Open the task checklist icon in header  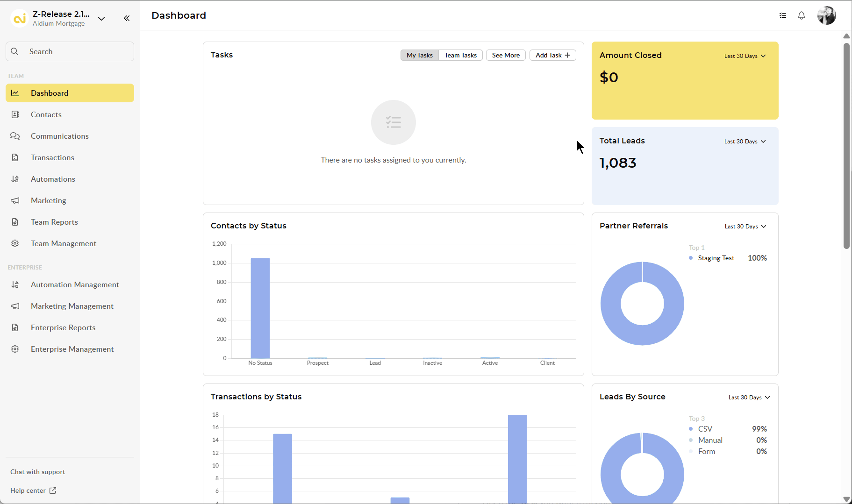[x=783, y=15]
